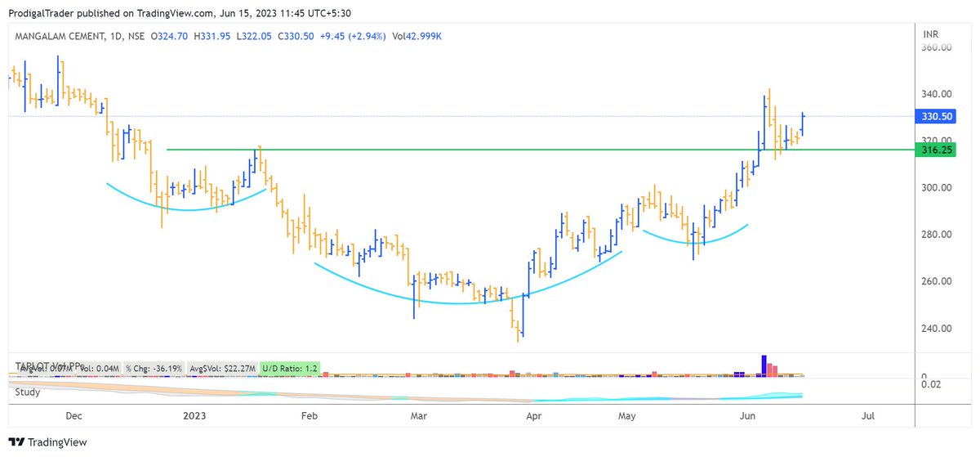Click the MANGALAM CEMENT symbol title
This screenshot has height=457, width=980.
pos(60,36)
